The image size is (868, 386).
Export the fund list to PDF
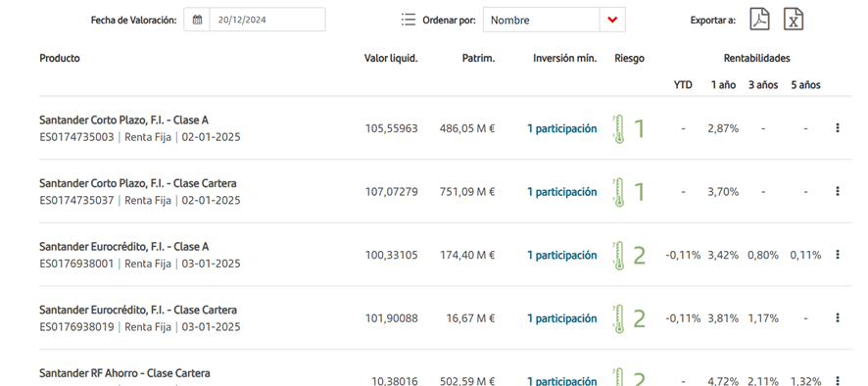[x=759, y=19]
